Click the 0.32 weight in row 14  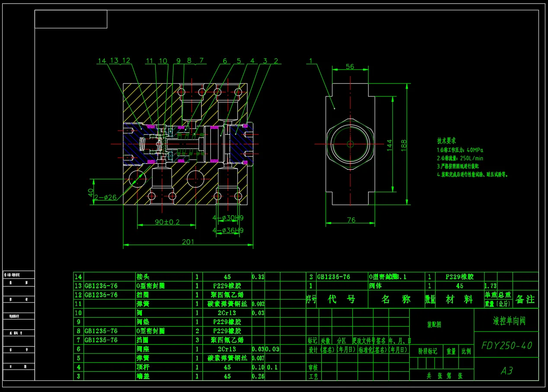tap(258, 277)
